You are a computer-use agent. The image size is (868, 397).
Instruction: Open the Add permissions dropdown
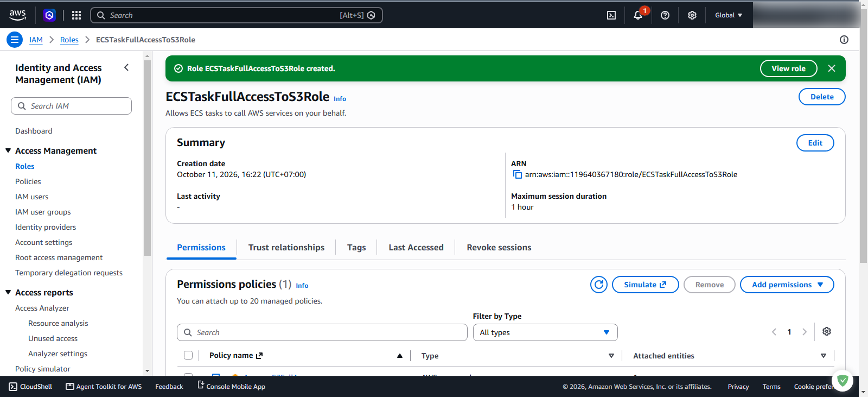(x=787, y=285)
